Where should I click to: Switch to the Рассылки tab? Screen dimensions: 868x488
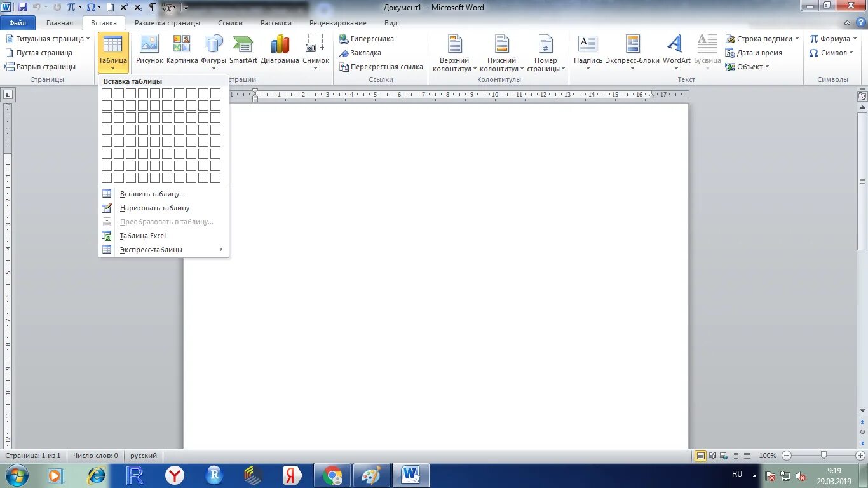pyautogui.click(x=276, y=23)
